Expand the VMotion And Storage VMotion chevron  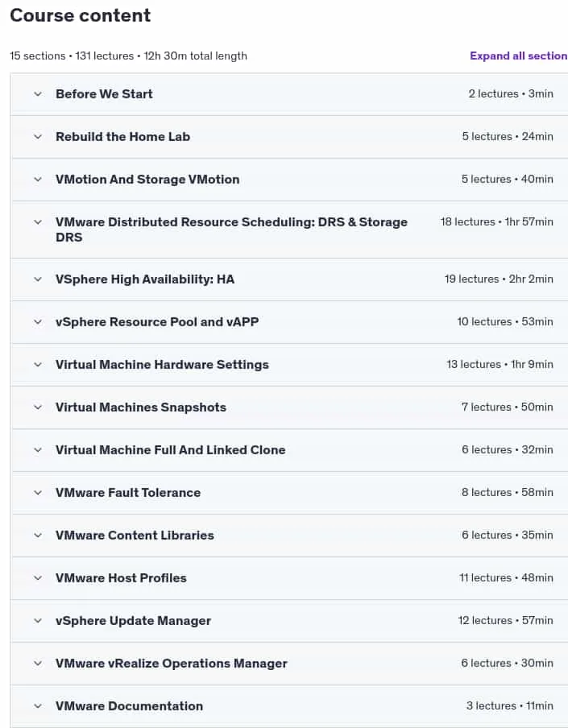point(38,180)
